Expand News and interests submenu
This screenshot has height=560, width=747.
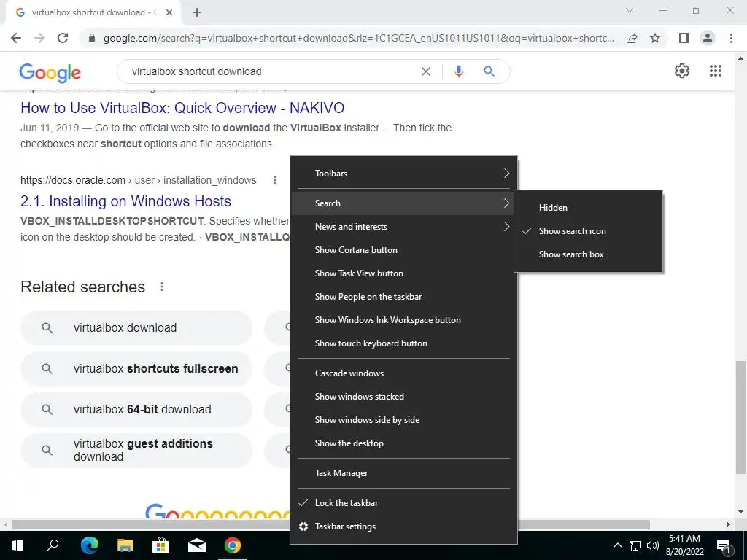[x=403, y=227]
